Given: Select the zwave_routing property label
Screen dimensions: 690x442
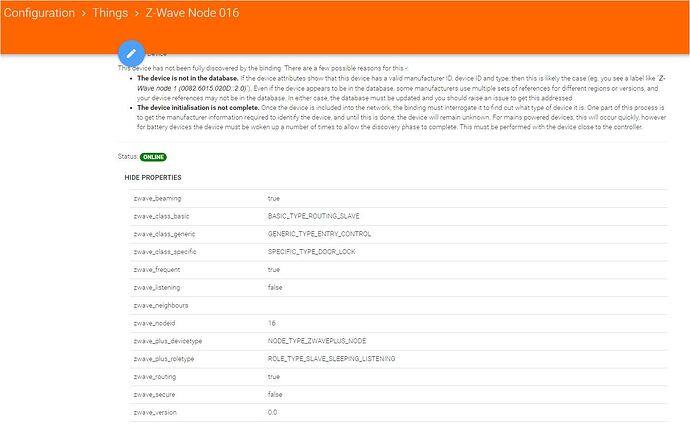Looking at the screenshot, I should click(154, 376).
